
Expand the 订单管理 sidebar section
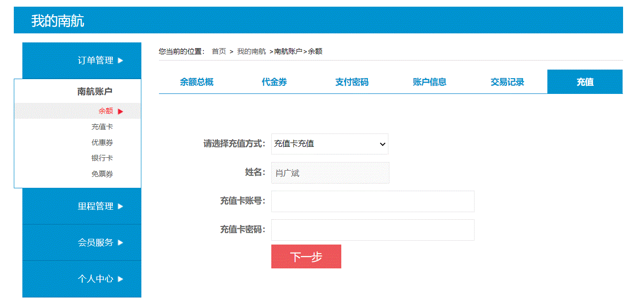(x=82, y=61)
